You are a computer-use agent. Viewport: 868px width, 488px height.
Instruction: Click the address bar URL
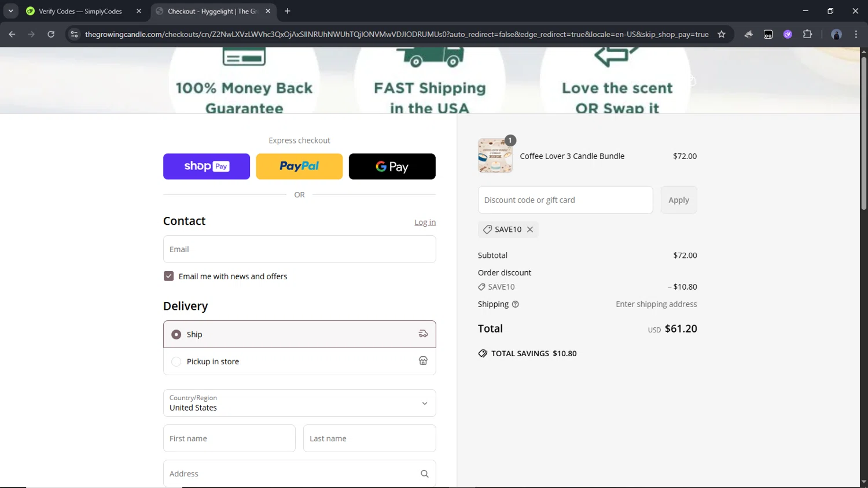[396, 34]
